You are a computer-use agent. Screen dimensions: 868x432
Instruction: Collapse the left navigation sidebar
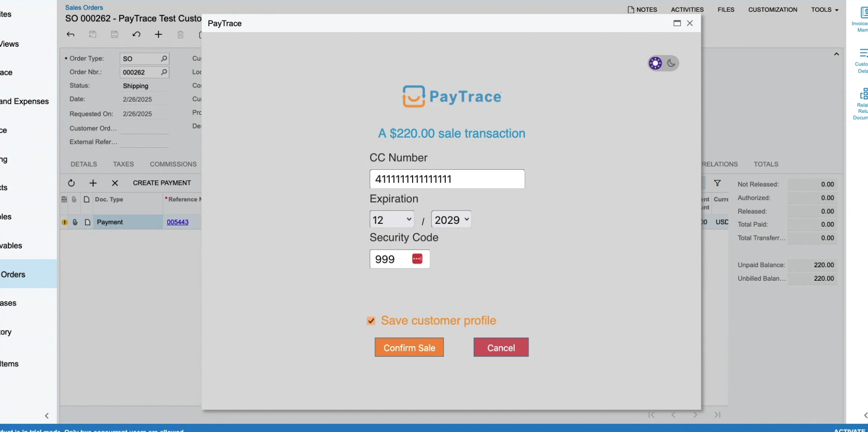(47, 415)
